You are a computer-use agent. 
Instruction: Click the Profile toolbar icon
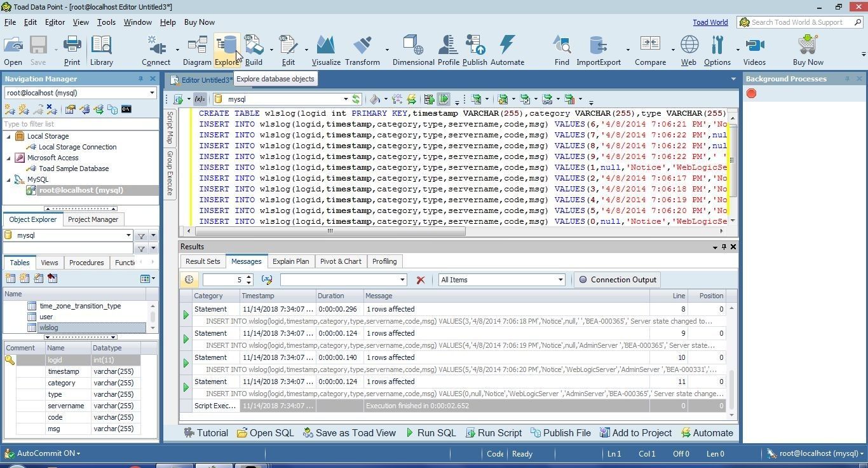[x=448, y=50]
